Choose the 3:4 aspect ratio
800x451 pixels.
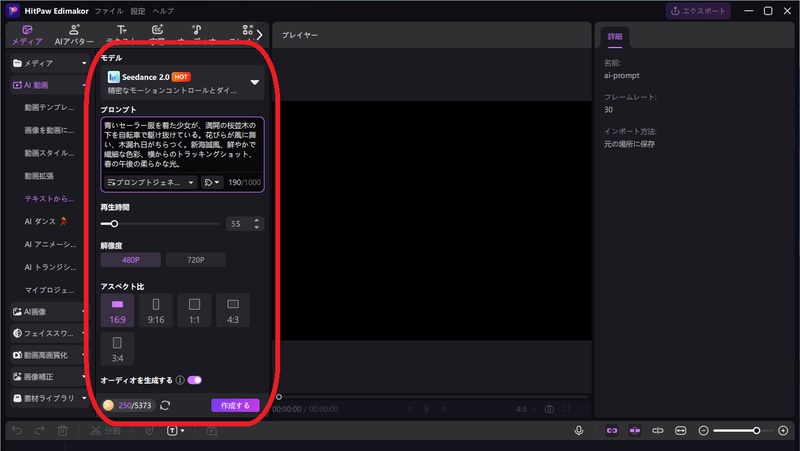(x=117, y=348)
